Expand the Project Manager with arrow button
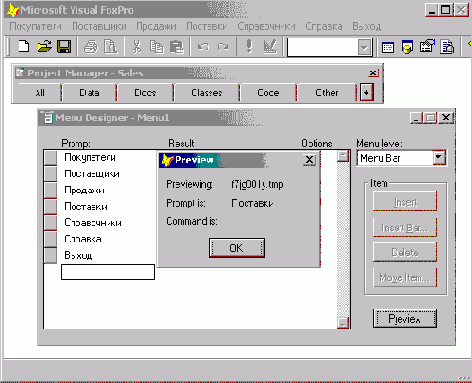 pos(366,92)
